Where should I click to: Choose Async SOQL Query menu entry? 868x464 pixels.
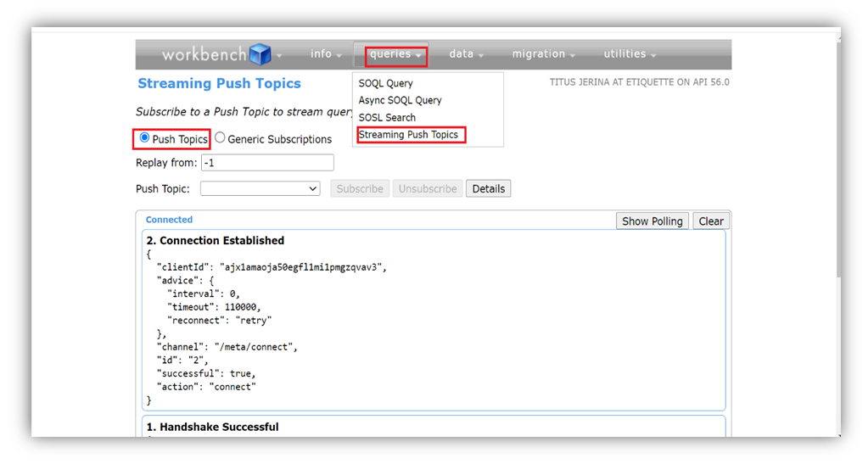[x=400, y=100]
